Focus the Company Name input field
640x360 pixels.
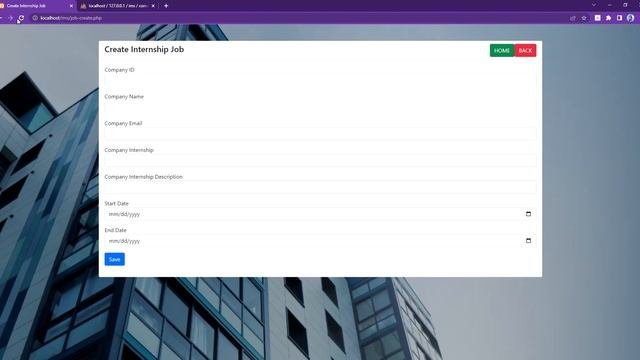tap(320, 107)
